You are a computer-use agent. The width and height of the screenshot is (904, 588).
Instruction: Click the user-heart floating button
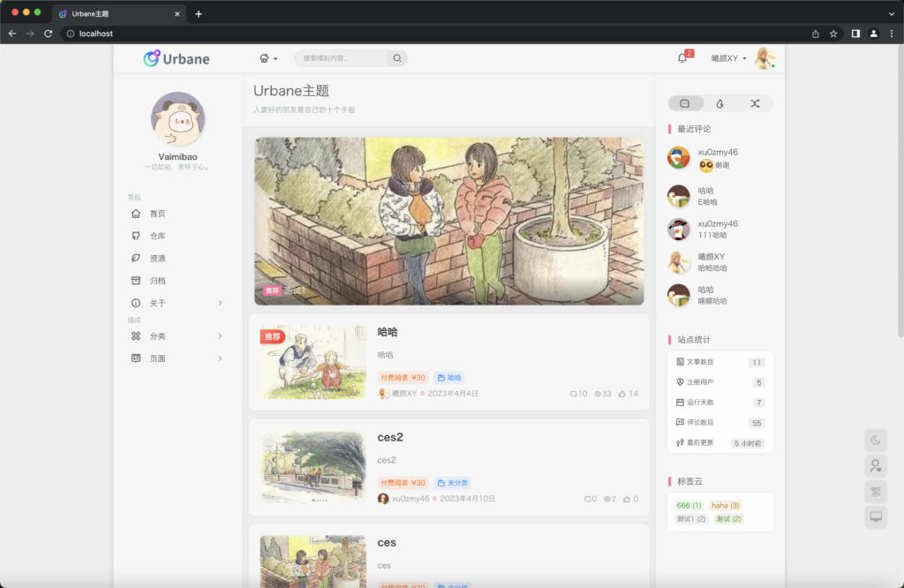pyautogui.click(x=876, y=465)
